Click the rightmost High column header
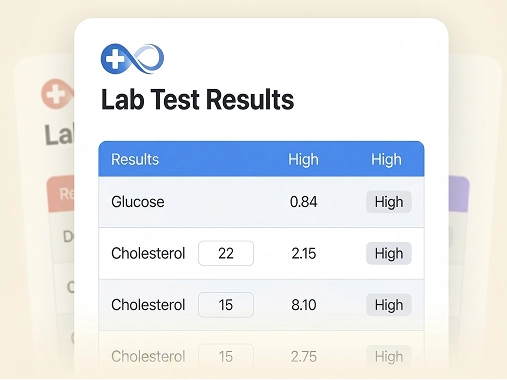The image size is (507, 380). [386, 159]
